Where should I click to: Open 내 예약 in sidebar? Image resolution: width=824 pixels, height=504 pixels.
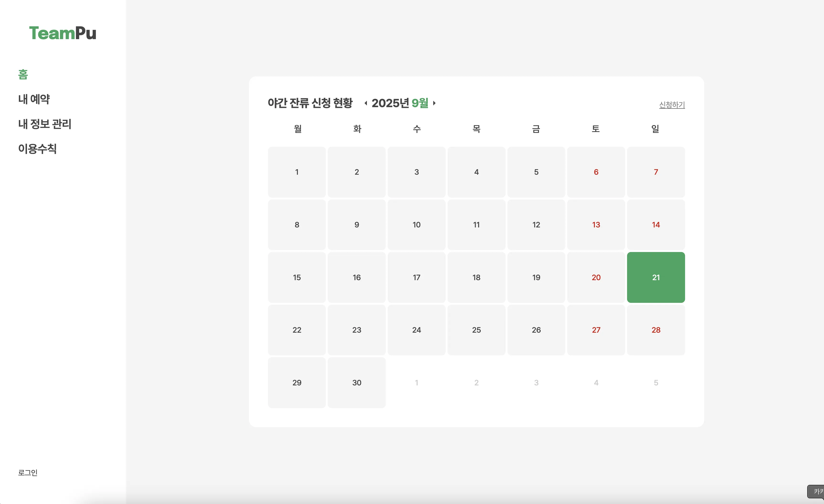(34, 99)
